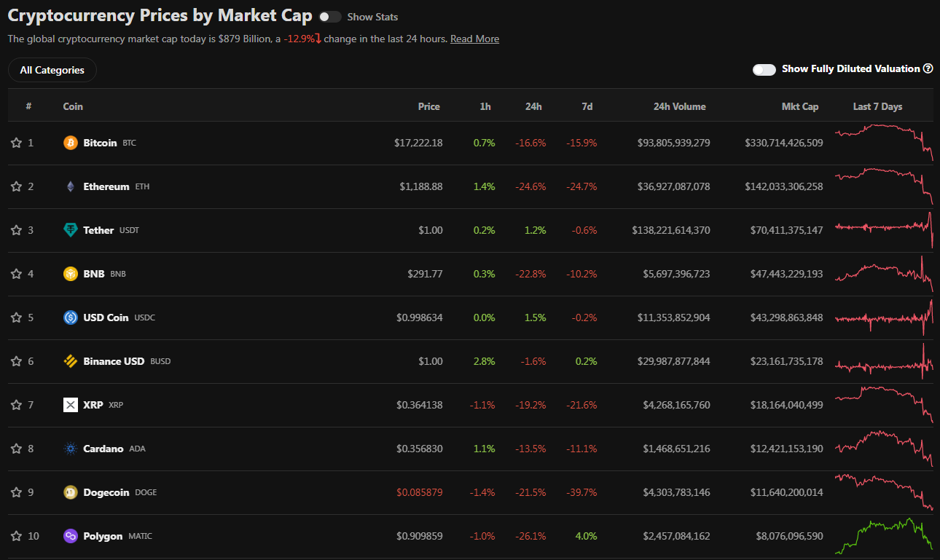Sort by the 7d change column
Screen dimensions: 940x560
point(587,106)
